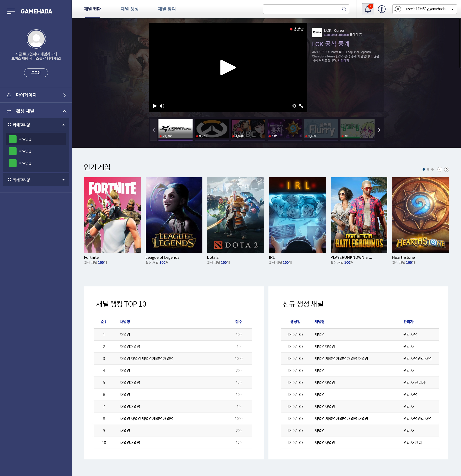
Task: Click the exclamation alert icon
Action: pyautogui.click(x=382, y=9)
